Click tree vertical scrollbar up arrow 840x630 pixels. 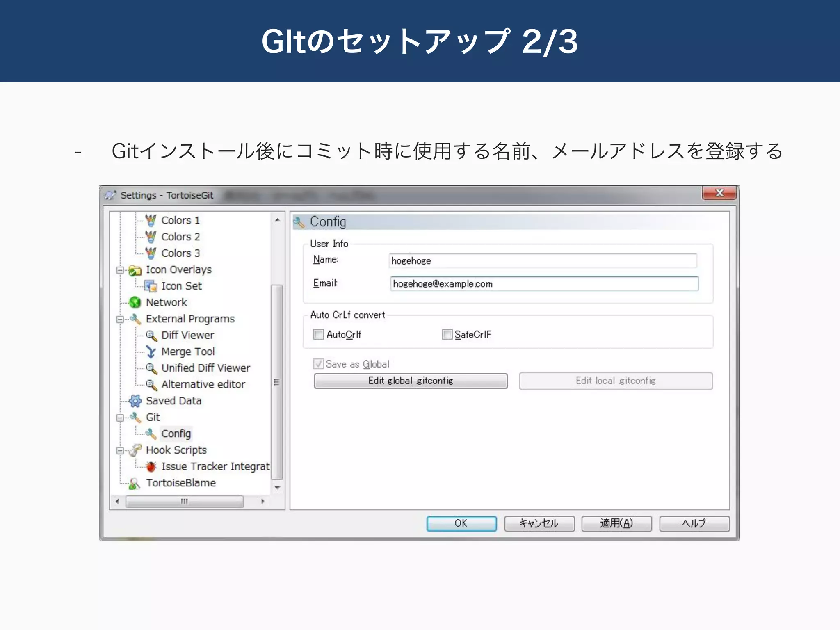[x=277, y=220]
